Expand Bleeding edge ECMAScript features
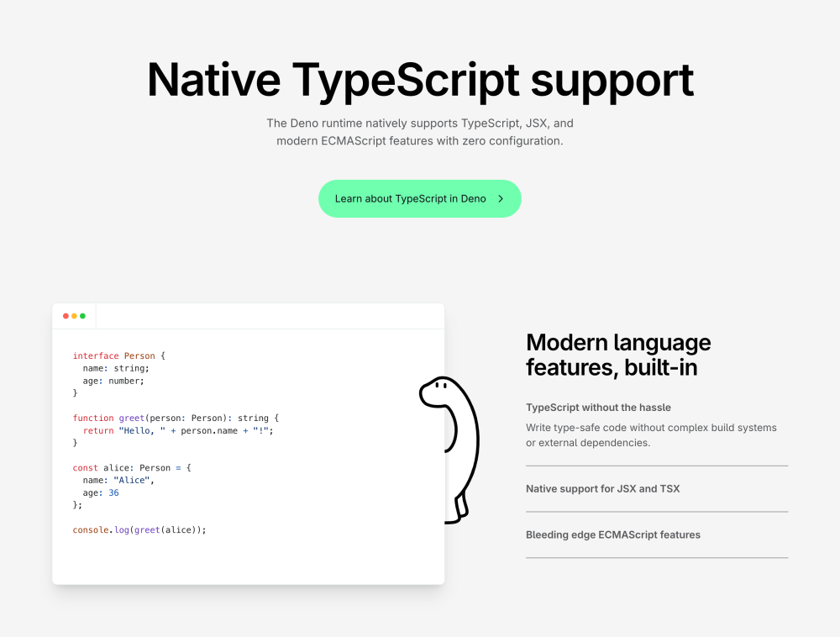Screen dimensions: 840x637 coord(613,534)
